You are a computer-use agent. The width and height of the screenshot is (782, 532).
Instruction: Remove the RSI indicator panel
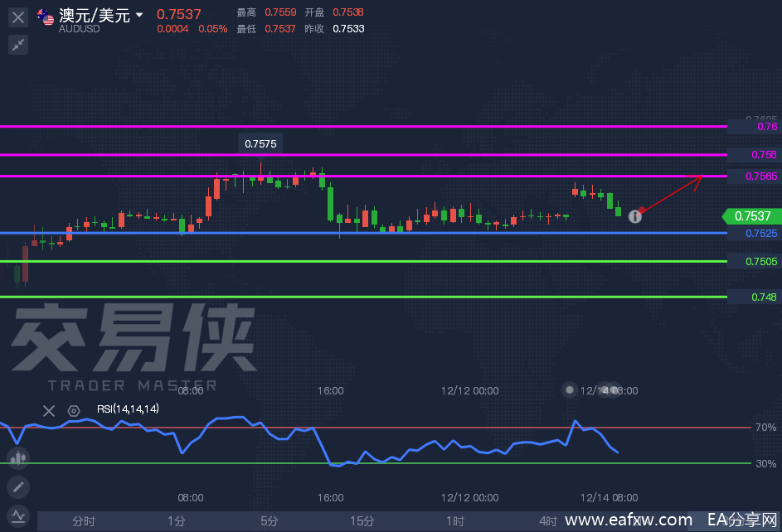click(x=48, y=410)
